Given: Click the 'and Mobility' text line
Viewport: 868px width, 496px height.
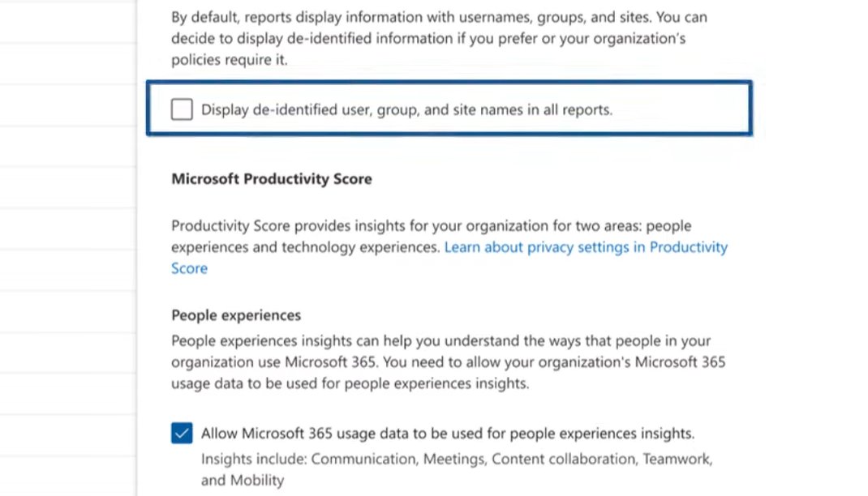Looking at the screenshot, I should click(243, 480).
